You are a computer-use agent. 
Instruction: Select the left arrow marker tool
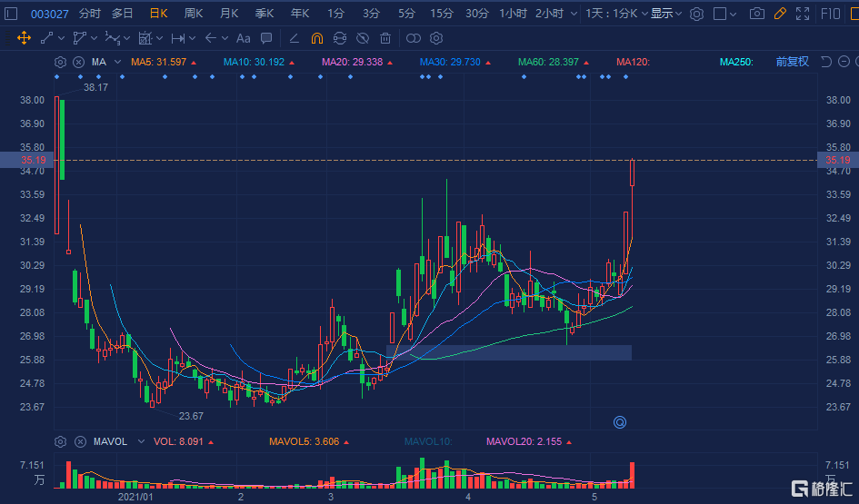(210, 38)
